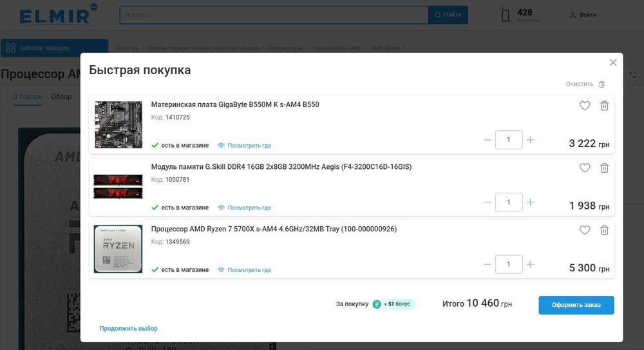
Task: Decrease quantity of Ryzen 7 5700X
Action: point(487,264)
